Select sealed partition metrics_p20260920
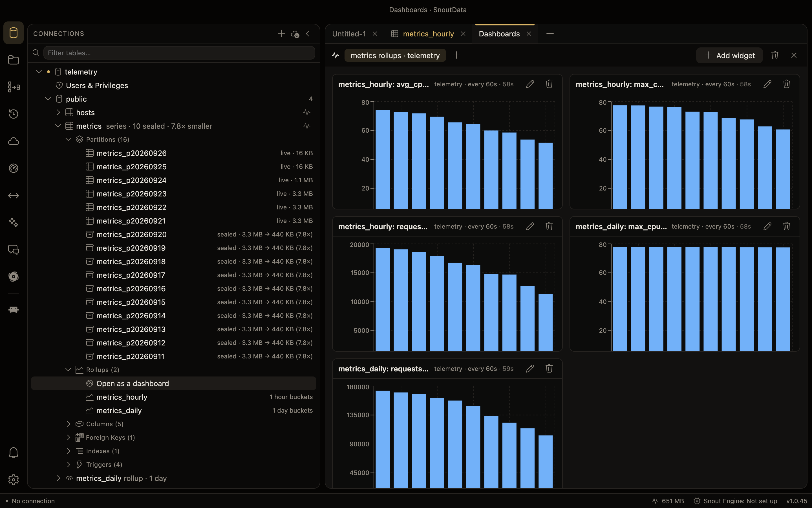The height and width of the screenshot is (508, 812). (131, 235)
